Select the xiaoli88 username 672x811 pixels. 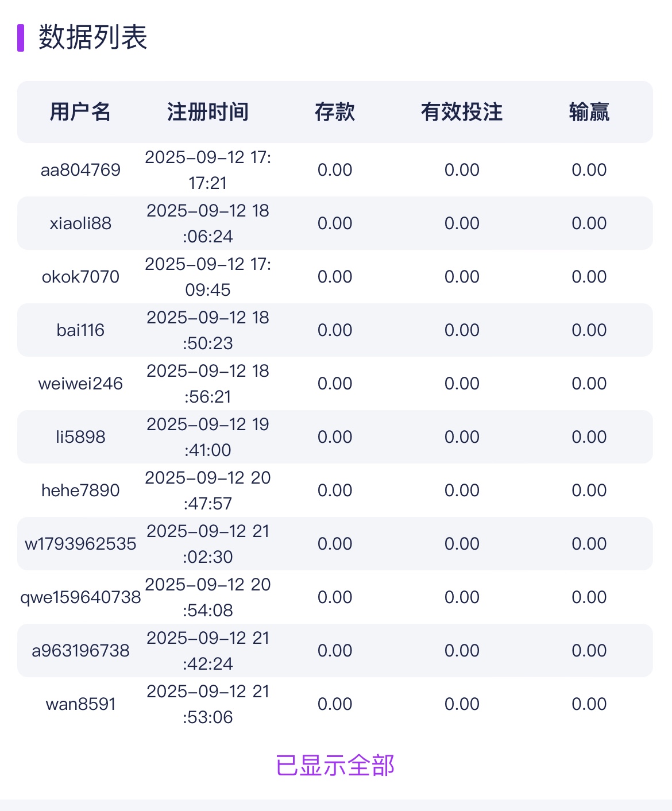[x=80, y=223]
